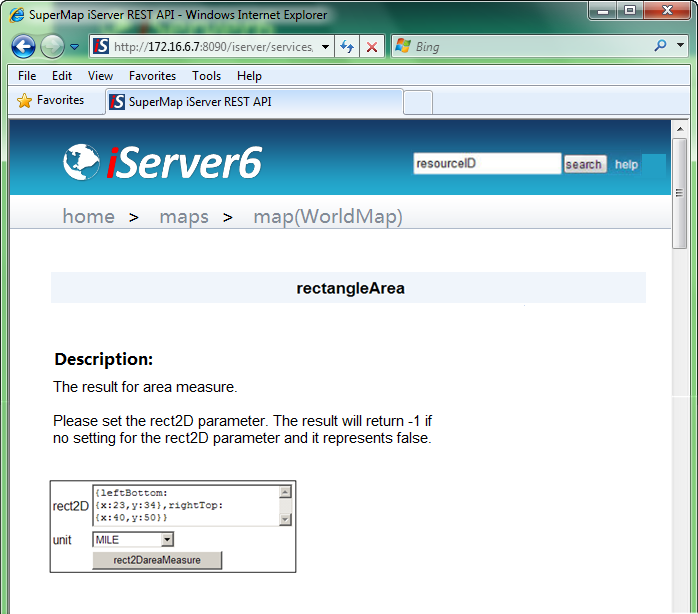Click the browser Forward arrow button

pos(52,46)
